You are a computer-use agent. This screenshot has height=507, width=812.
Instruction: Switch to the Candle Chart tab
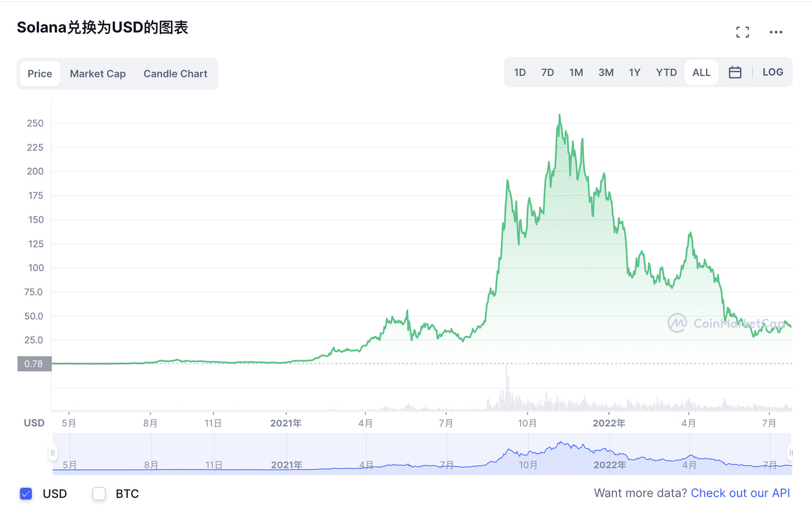pos(175,74)
